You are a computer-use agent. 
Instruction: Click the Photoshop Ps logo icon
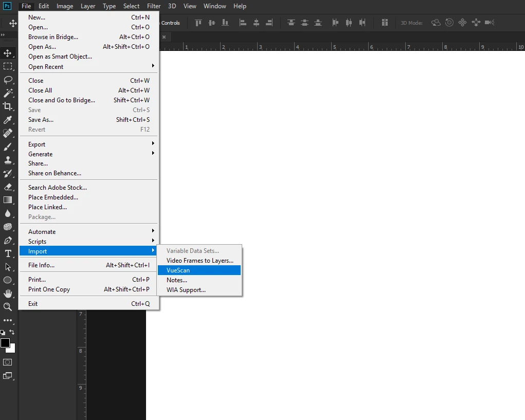pos(7,6)
